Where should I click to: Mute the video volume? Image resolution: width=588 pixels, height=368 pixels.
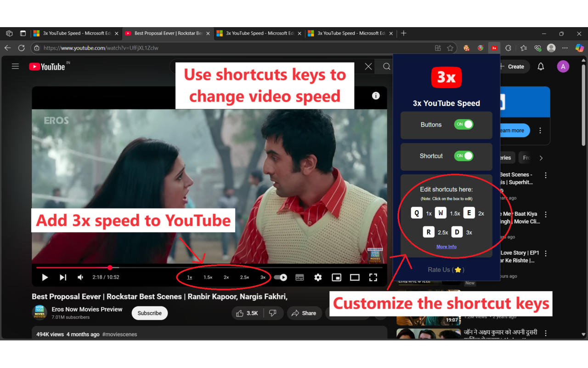(x=80, y=277)
